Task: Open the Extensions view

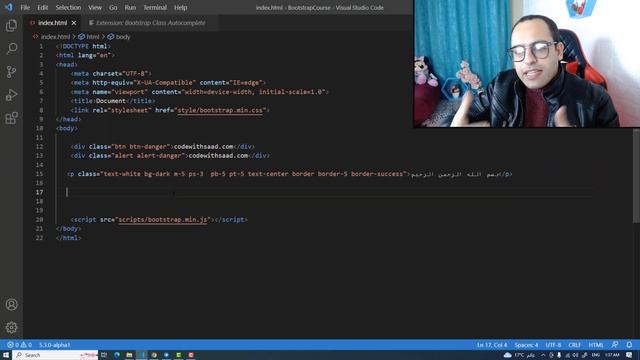Action: click(11, 118)
